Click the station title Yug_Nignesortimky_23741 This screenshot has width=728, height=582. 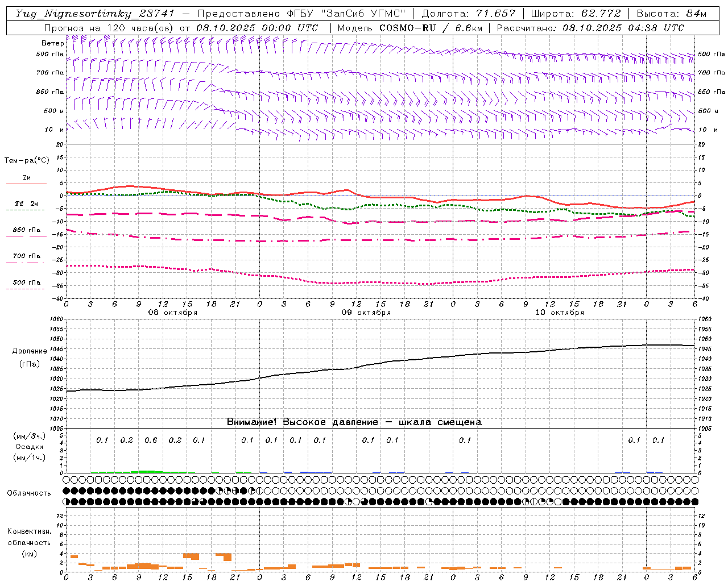[94, 14]
